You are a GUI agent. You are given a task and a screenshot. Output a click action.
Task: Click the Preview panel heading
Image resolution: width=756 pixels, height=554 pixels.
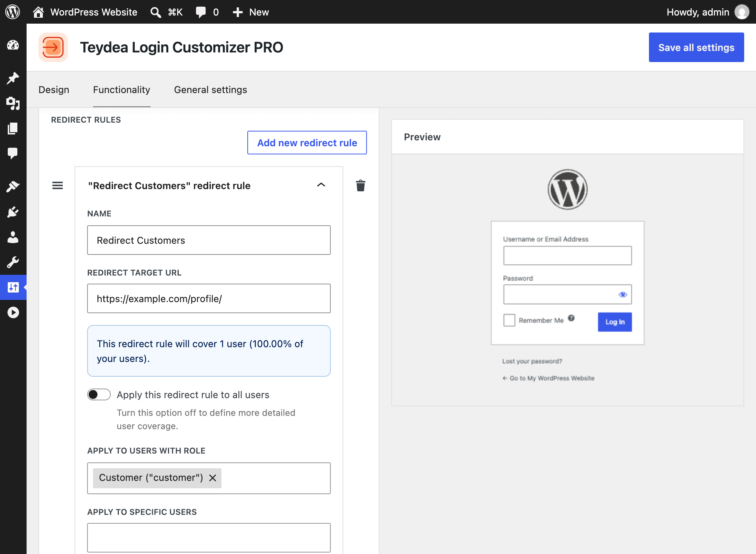422,137
